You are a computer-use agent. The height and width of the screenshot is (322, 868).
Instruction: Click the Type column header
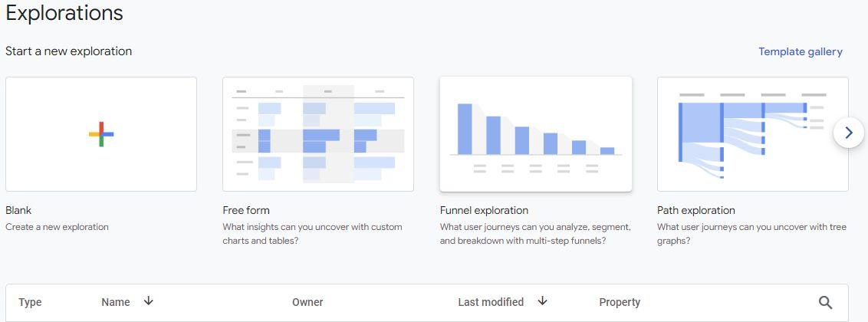(x=30, y=302)
